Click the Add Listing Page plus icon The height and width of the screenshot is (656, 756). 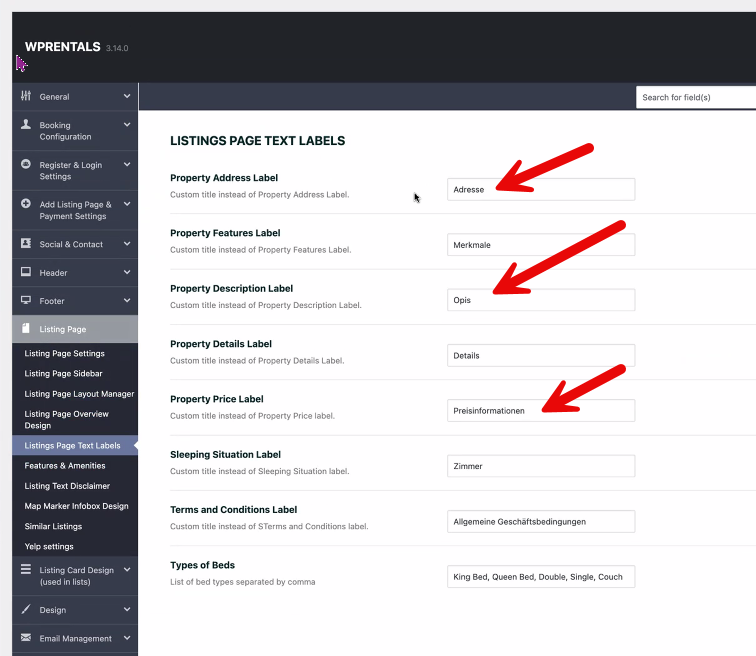pos(26,203)
